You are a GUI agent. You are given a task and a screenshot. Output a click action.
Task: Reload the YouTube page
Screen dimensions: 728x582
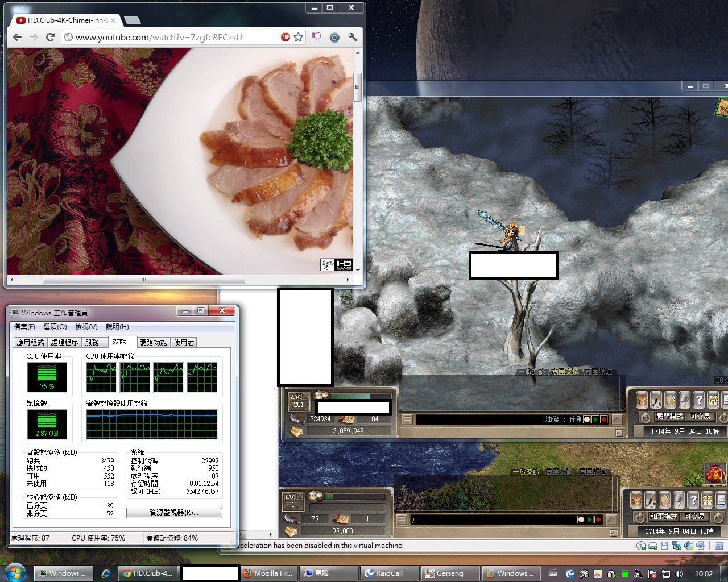pos(50,37)
